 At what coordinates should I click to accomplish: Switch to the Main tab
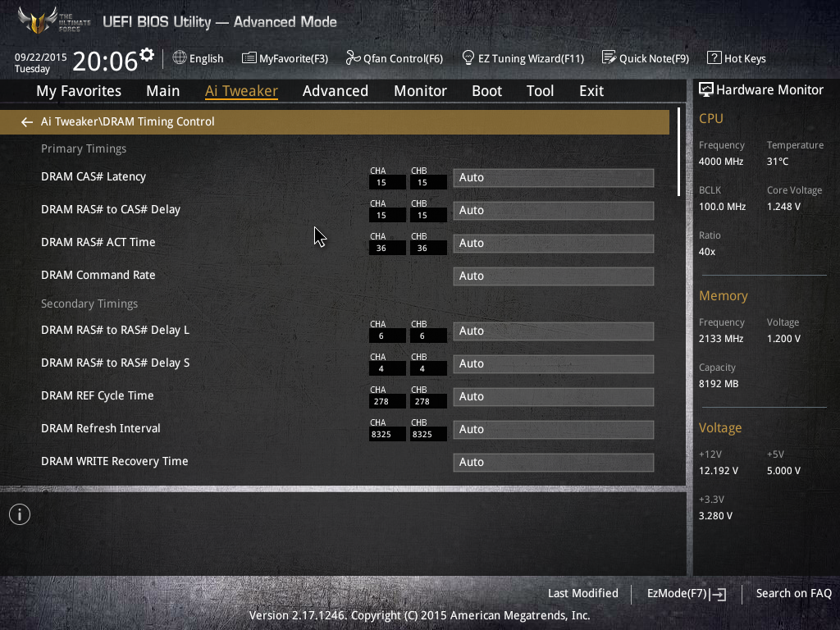(x=163, y=90)
